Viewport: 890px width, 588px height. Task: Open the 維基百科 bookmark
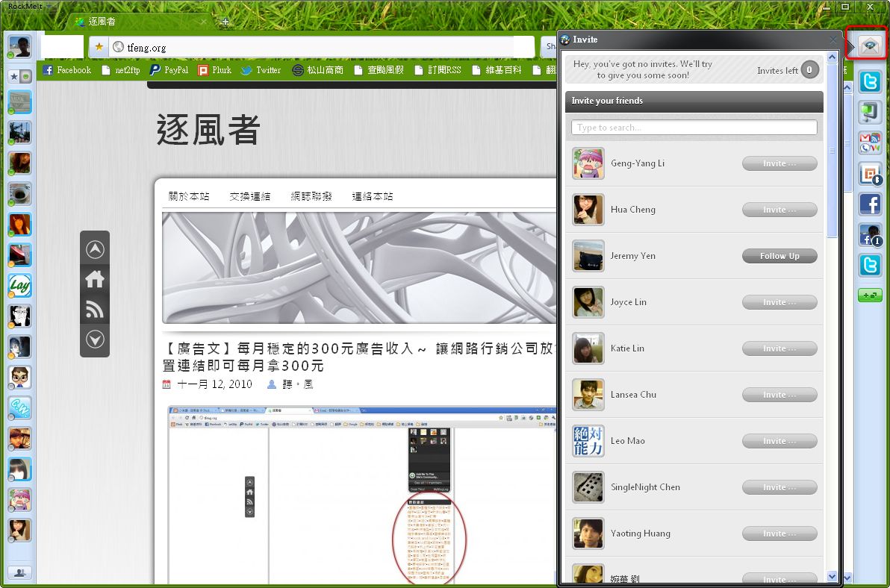pos(497,69)
